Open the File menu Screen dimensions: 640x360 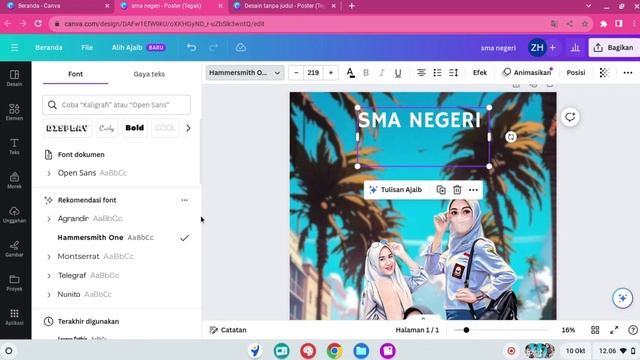pyautogui.click(x=87, y=48)
